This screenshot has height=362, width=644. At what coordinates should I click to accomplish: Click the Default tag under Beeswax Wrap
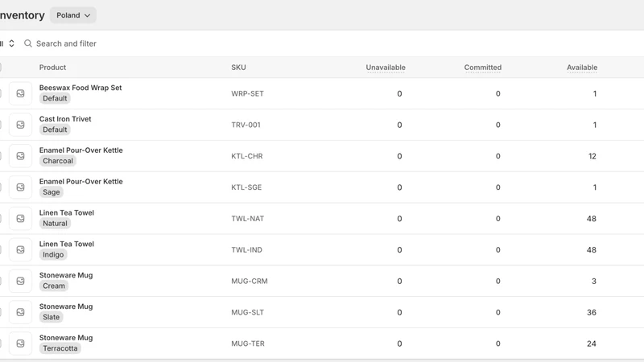tap(55, 98)
